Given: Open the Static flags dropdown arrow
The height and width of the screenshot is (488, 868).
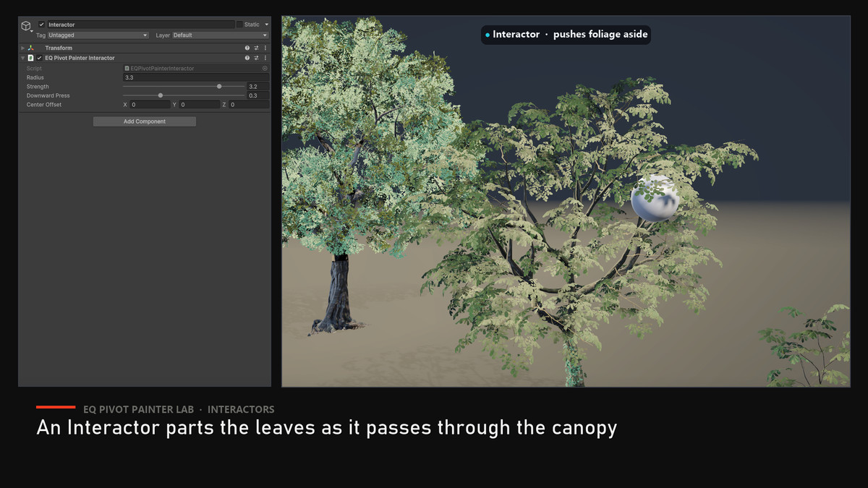Looking at the screenshot, I should [266, 25].
